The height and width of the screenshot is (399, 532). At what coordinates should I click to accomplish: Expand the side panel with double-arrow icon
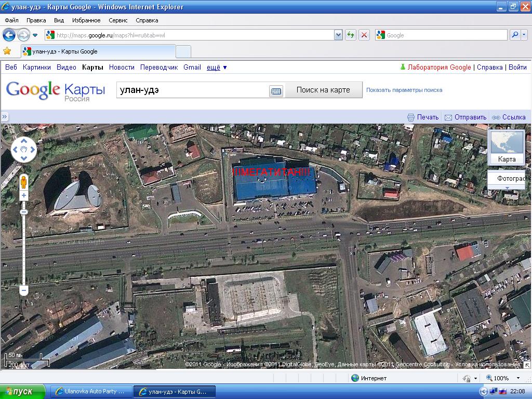pos(4,117)
